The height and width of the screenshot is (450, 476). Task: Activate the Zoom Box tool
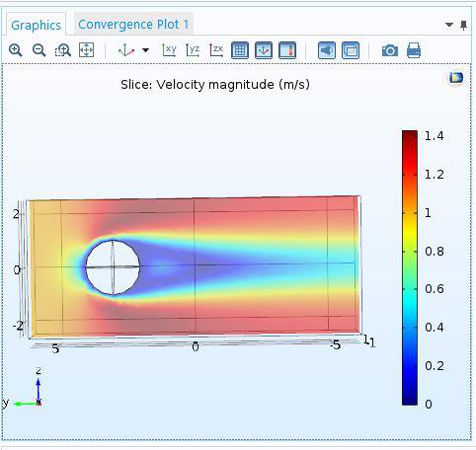pyautogui.click(x=62, y=50)
